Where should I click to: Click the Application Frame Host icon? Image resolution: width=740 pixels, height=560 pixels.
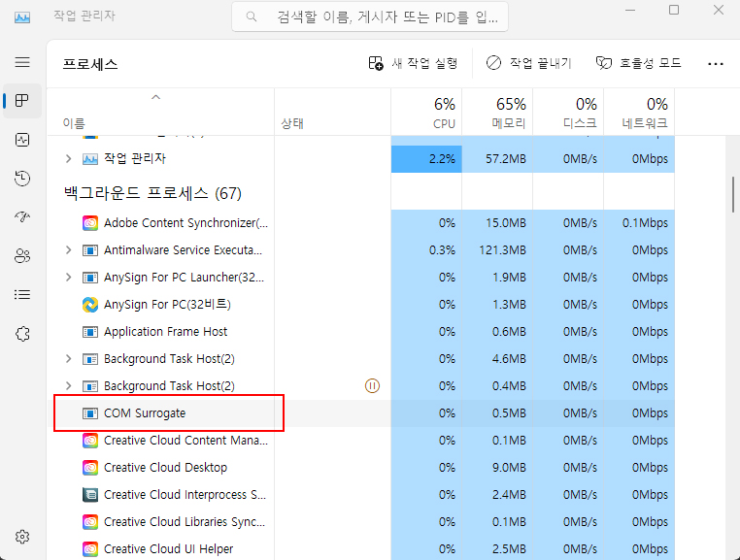[90, 332]
